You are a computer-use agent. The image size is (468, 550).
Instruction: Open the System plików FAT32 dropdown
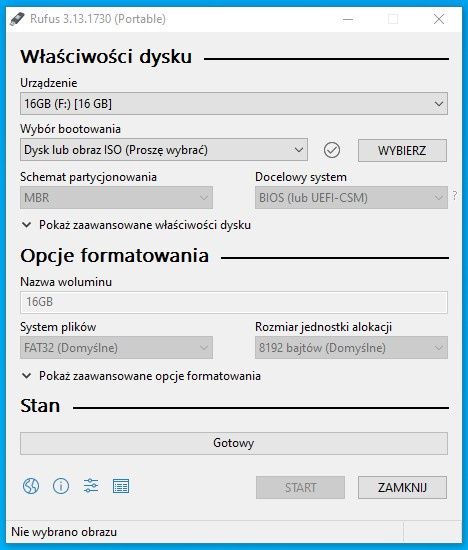point(116,348)
